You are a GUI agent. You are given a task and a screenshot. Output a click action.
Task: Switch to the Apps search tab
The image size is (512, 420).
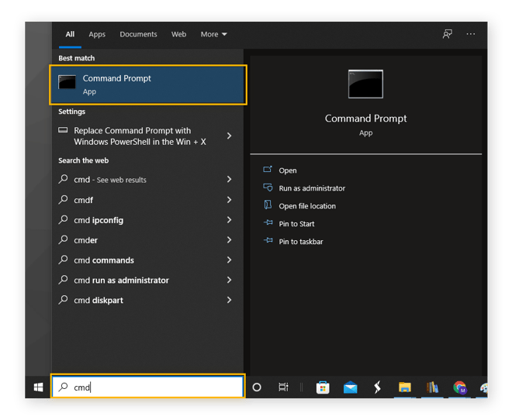pos(97,34)
